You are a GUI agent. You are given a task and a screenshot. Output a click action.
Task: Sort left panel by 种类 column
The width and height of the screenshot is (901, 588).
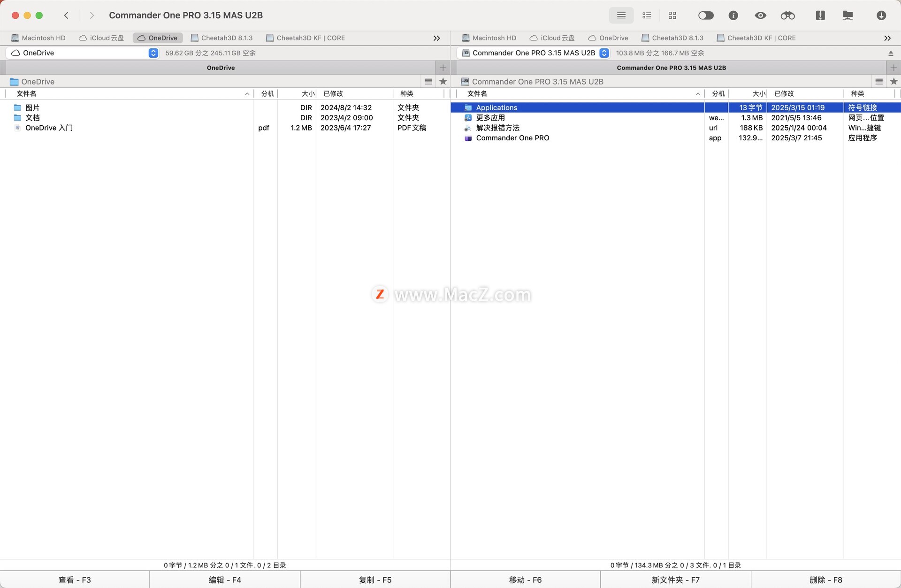tap(418, 94)
